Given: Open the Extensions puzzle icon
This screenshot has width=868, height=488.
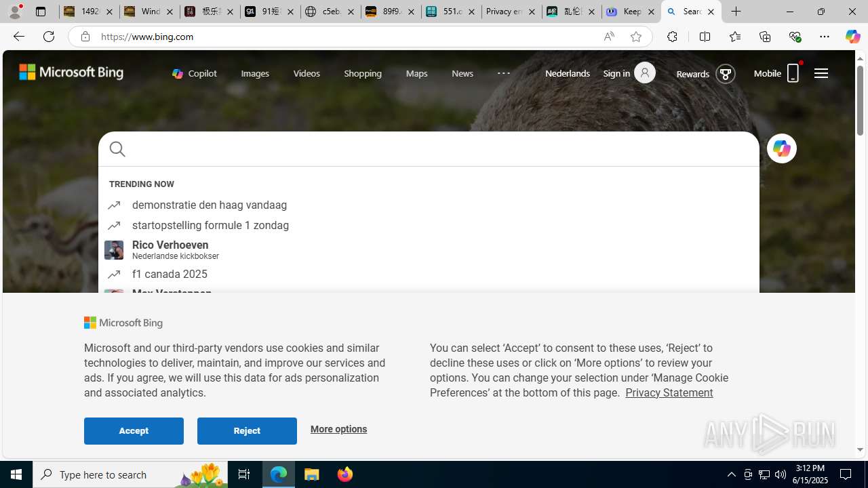Looking at the screenshot, I should pyautogui.click(x=672, y=37).
